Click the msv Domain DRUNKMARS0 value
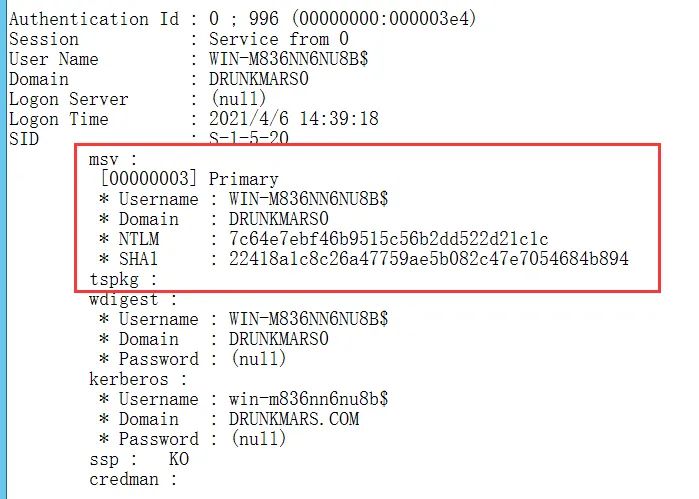 279,219
